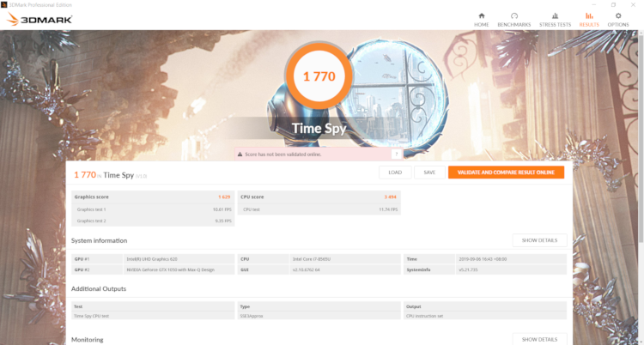The height and width of the screenshot is (345, 644).
Task: Show details for Monitoring
Action: 540,339
